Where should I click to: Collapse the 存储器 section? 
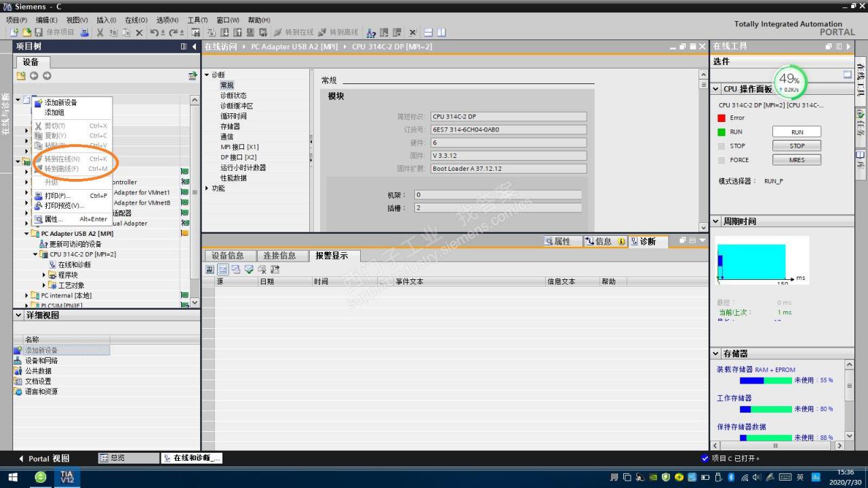(x=716, y=354)
